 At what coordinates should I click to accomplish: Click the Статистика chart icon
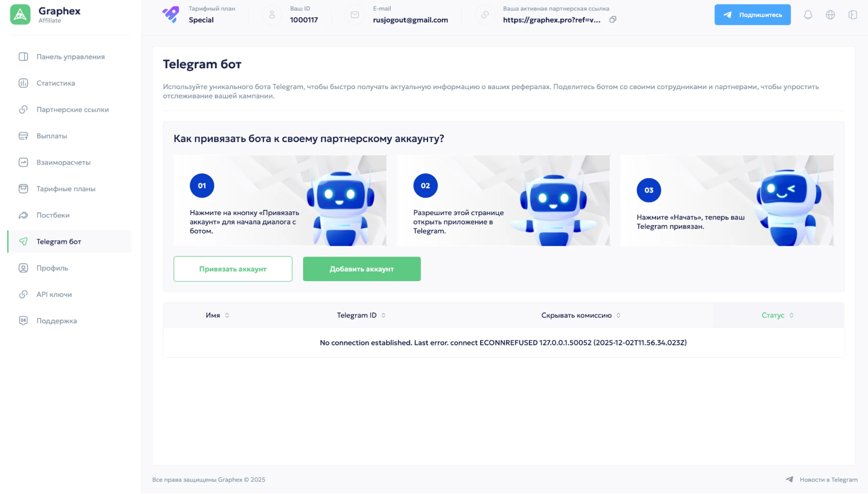[23, 83]
